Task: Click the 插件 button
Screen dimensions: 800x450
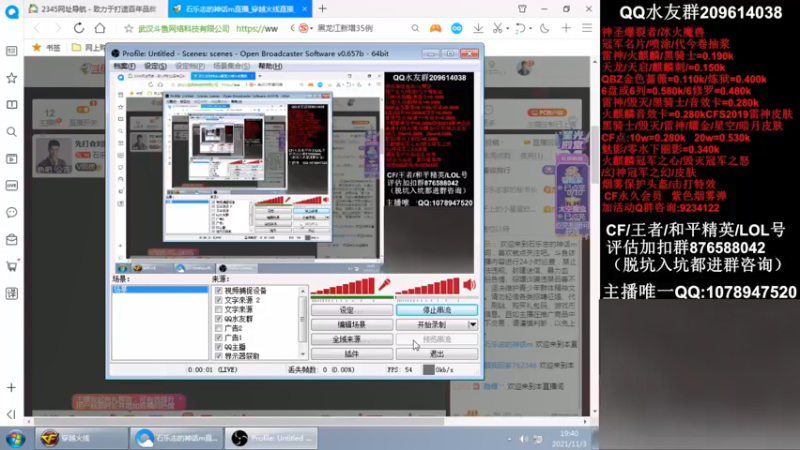Action: point(352,354)
